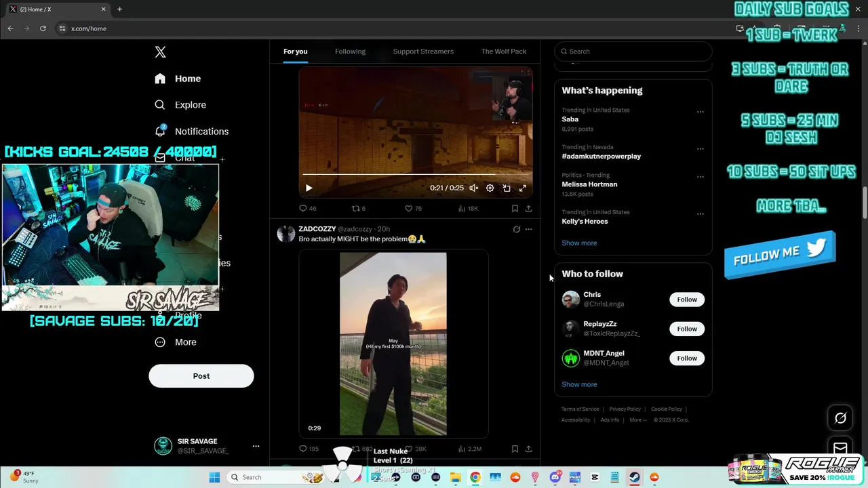Open Privacy Policy footer link
This screenshot has height=488, width=868.
(625, 409)
